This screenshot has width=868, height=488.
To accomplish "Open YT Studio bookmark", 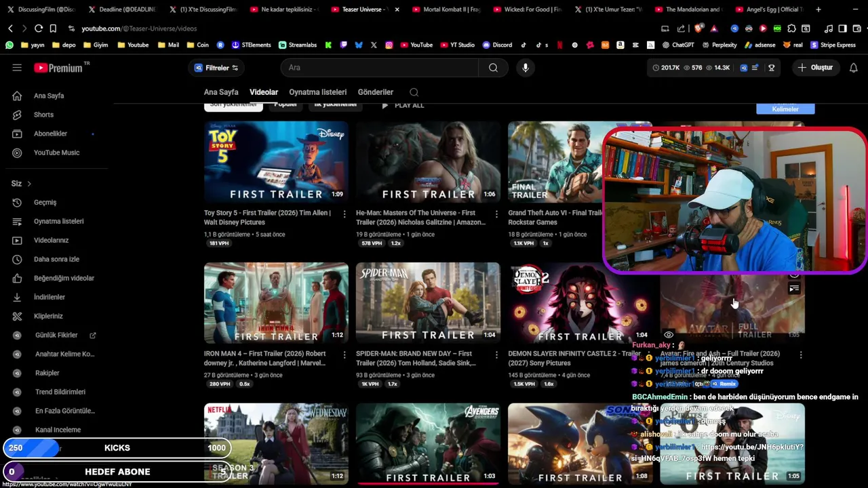I will click(456, 45).
